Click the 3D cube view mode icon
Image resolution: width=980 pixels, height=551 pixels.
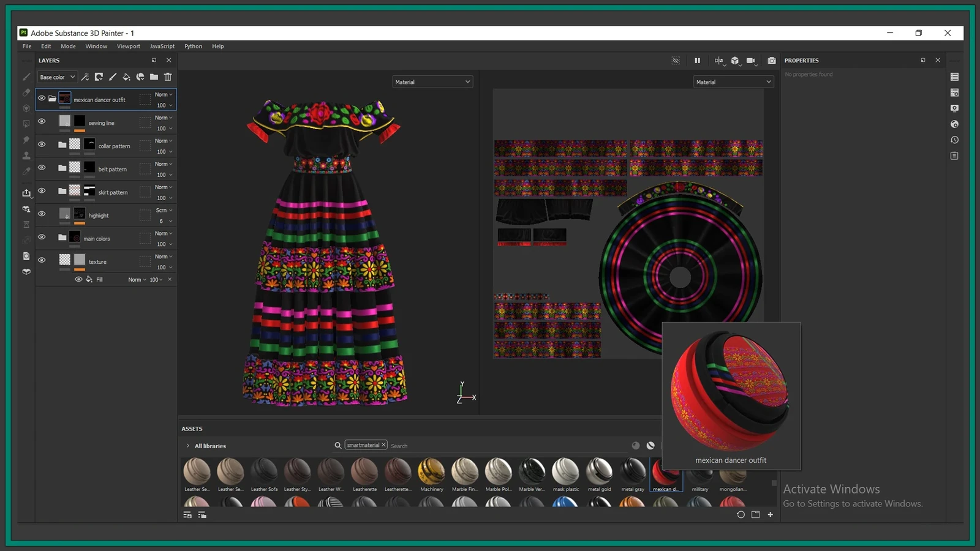tap(735, 61)
